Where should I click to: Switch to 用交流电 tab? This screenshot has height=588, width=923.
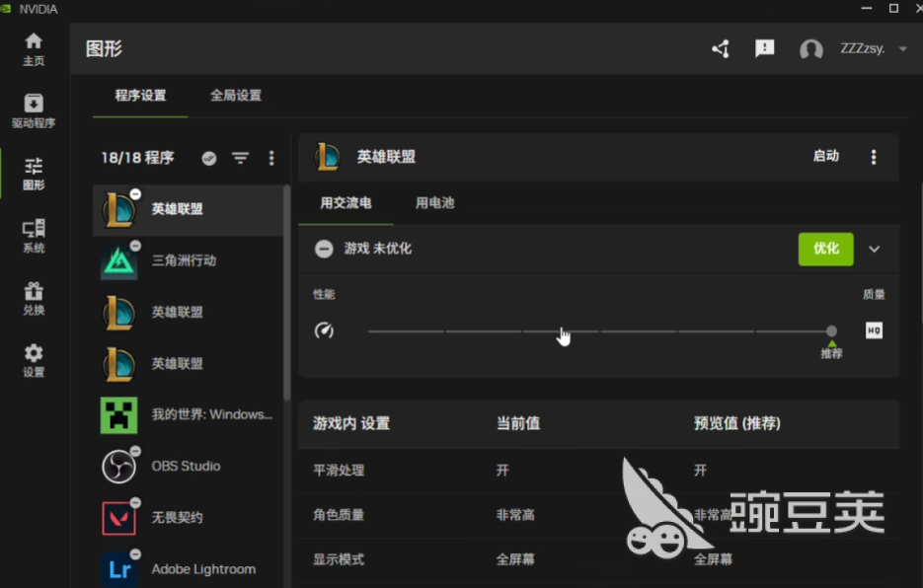tap(346, 203)
